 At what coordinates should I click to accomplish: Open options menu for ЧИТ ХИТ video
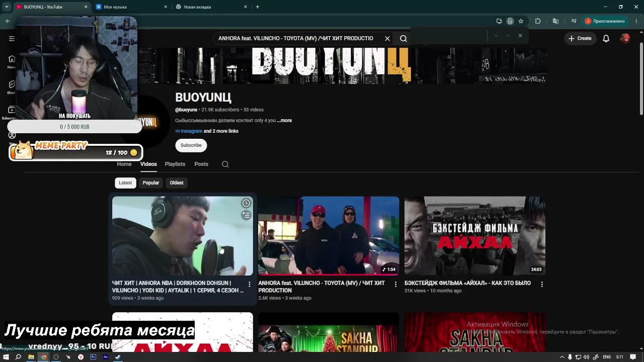[250, 285]
